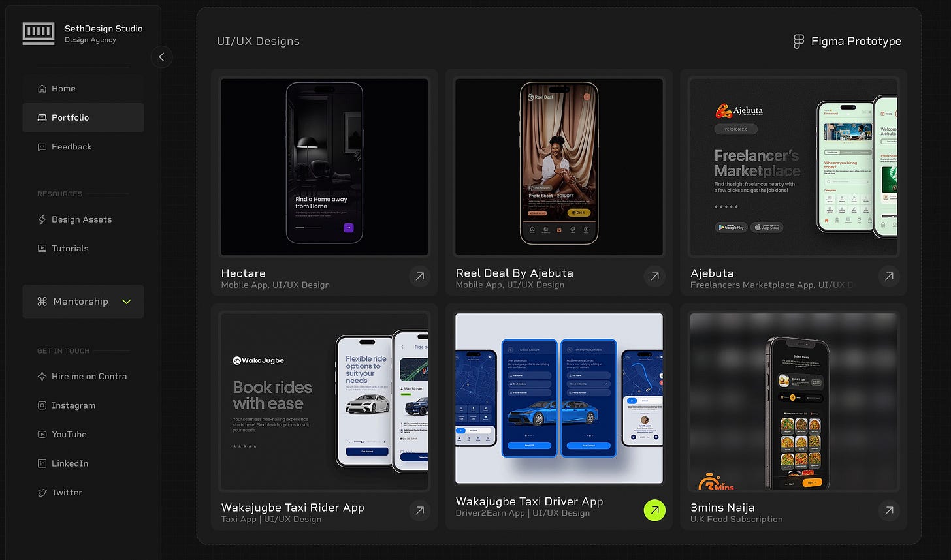Click the Taxi App | UI/UX Design caption
Image resolution: width=951 pixels, height=560 pixels.
[271, 520]
